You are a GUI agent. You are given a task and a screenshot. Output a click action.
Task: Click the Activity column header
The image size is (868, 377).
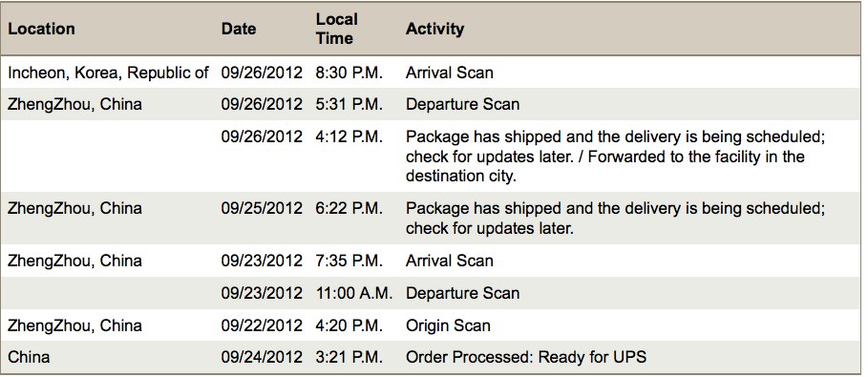coord(434,29)
